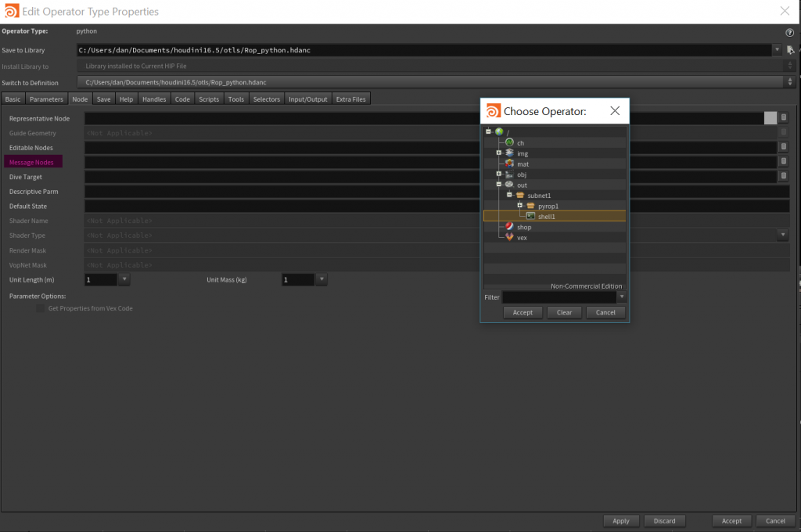Collapse the out network tree node
The image size is (801, 532).
[x=498, y=185]
